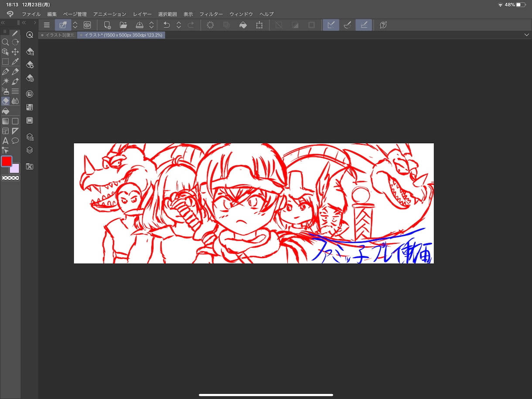Toggle the edit-mode pen button in command bar
This screenshot has height=399, width=532.
(63, 25)
